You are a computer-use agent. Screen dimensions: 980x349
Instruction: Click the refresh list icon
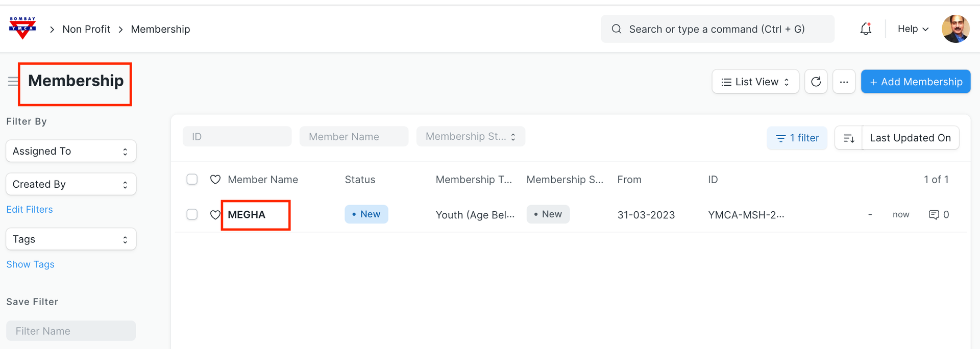click(816, 82)
